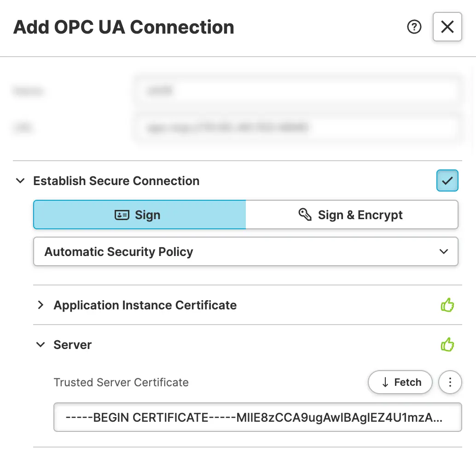The height and width of the screenshot is (471, 476).
Task: Click the Establish Secure Connection heading
Action: (116, 181)
